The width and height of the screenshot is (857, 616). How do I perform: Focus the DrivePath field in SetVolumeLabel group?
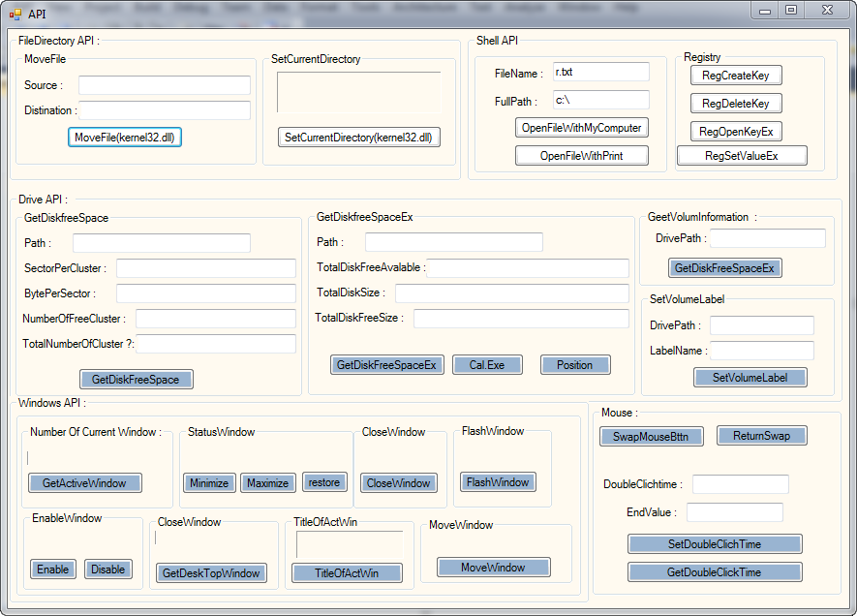click(762, 325)
